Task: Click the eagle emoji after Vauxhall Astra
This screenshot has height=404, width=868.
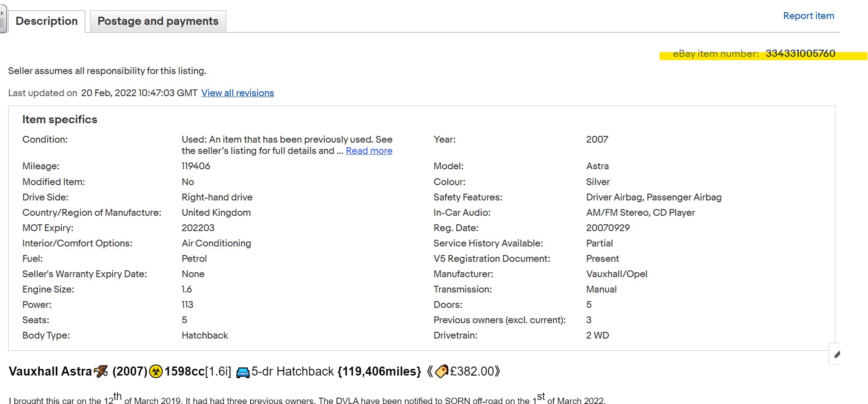Action: coord(101,371)
